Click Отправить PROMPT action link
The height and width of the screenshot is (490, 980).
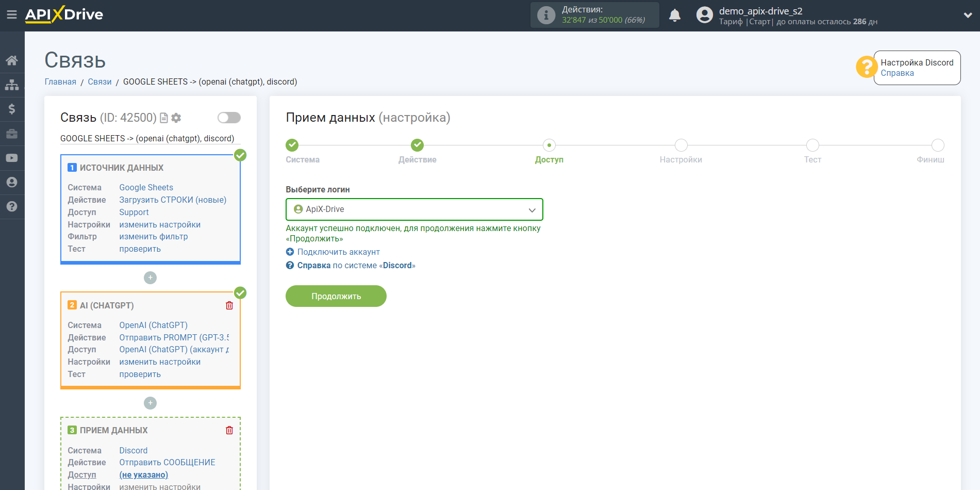pyautogui.click(x=174, y=338)
